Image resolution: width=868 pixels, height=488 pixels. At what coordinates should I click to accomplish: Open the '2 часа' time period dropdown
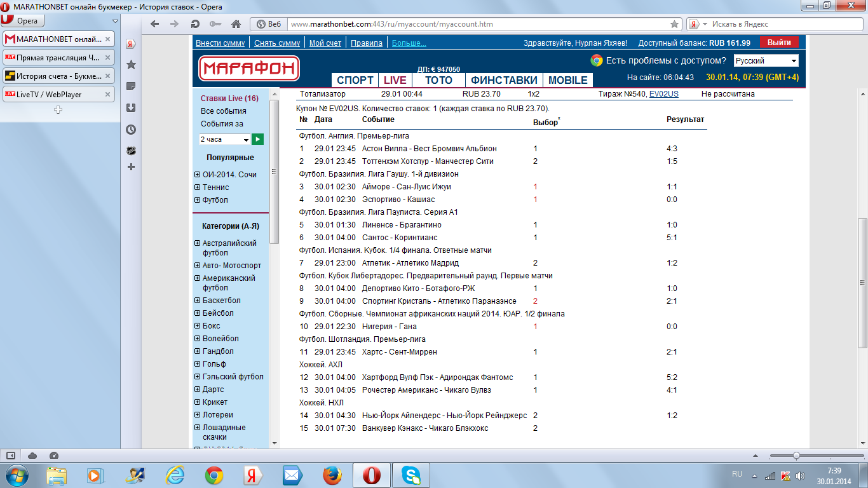click(x=225, y=139)
